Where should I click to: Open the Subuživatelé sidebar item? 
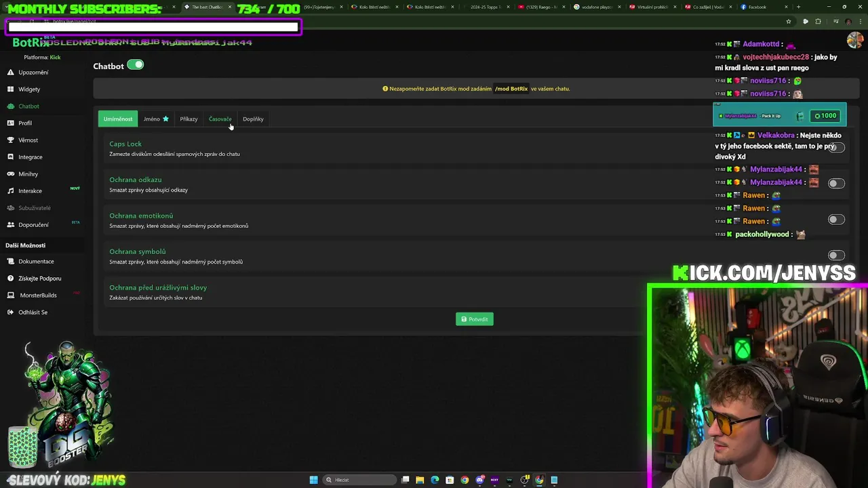[x=29, y=208]
